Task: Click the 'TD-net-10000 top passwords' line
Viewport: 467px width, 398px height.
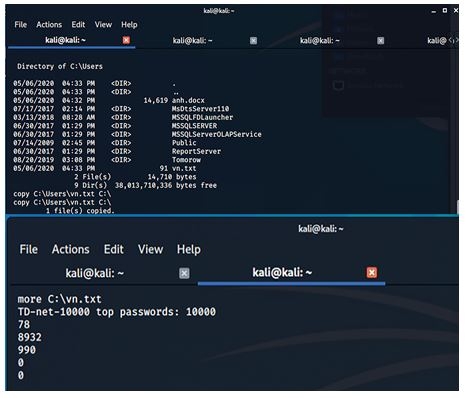Action: coord(117,312)
